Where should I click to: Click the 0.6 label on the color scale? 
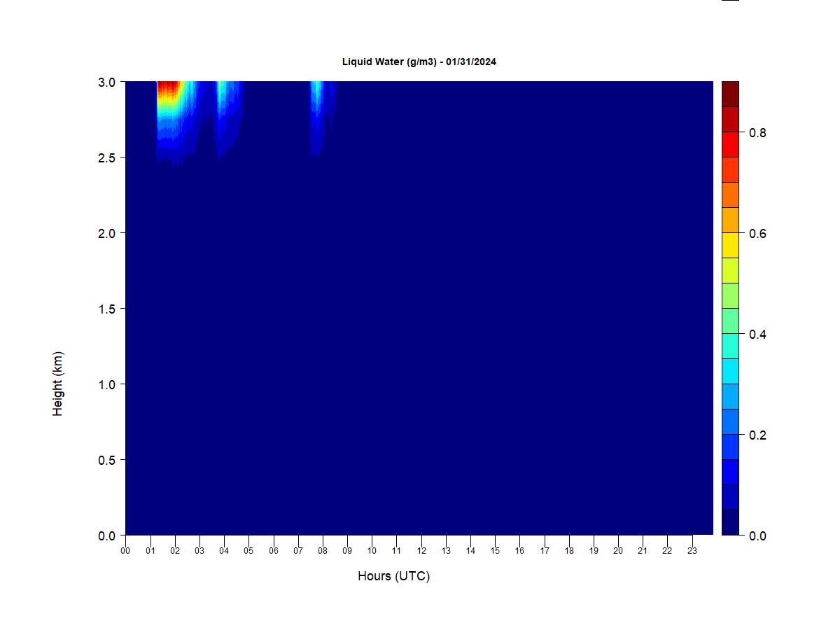[x=757, y=233]
